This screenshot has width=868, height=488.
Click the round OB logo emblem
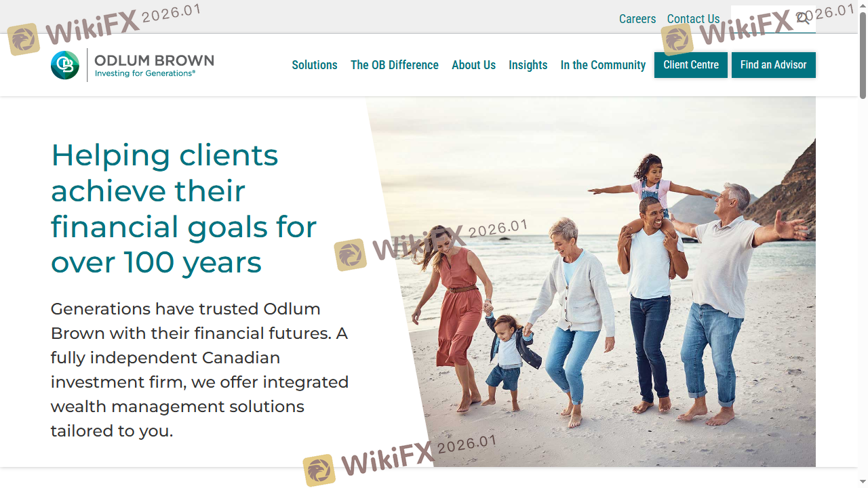point(65,65)
